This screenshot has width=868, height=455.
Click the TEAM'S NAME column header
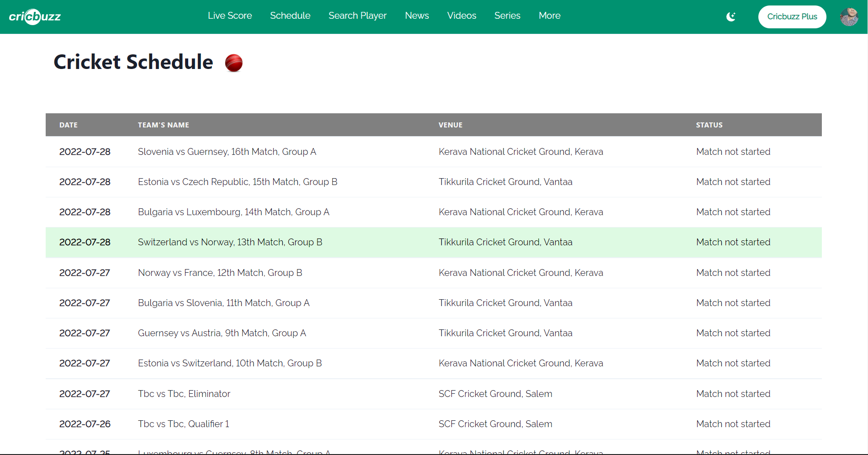click(x=163, y=125)
